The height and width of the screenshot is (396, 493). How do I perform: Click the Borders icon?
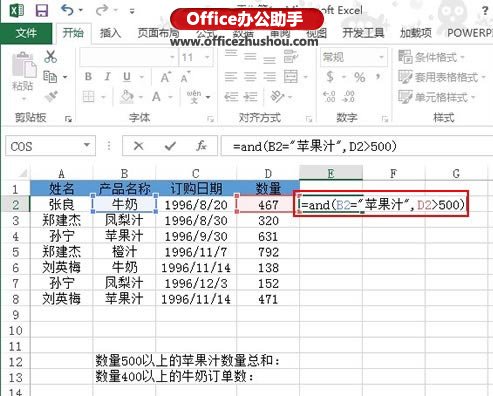pyautogui.click(x=88, y=97)
